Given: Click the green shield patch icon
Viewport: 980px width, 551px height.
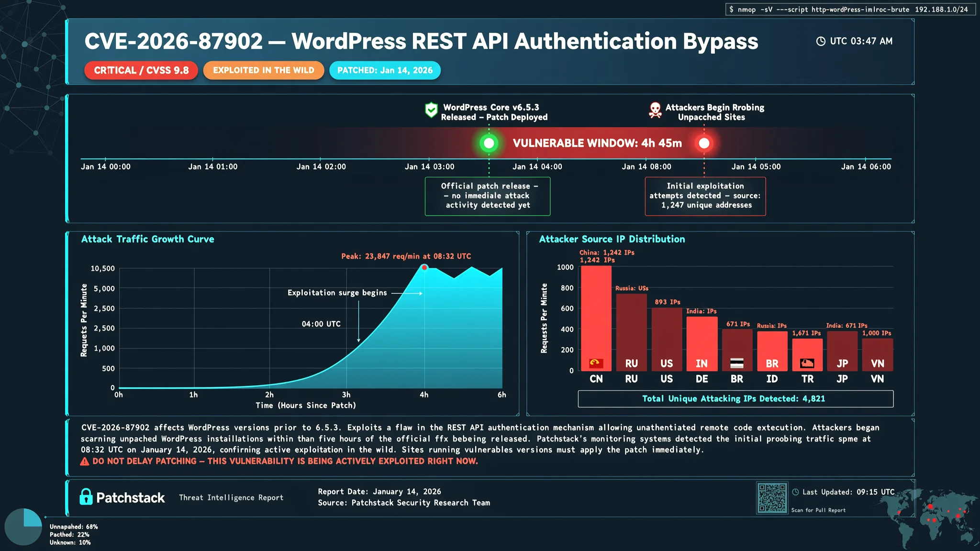Looking at the screenshot, I should pyautogui.click(x=431, y=110).
